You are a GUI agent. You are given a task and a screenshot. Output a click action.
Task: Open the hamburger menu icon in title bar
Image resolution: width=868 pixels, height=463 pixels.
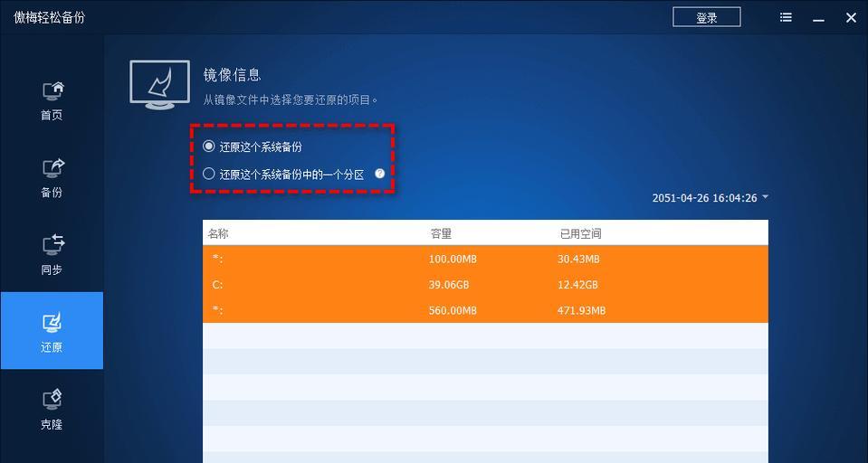point(786,18)
